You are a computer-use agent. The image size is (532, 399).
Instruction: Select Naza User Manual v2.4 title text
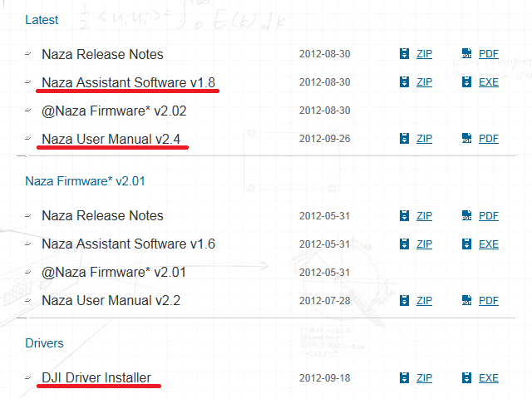[111, 139]
